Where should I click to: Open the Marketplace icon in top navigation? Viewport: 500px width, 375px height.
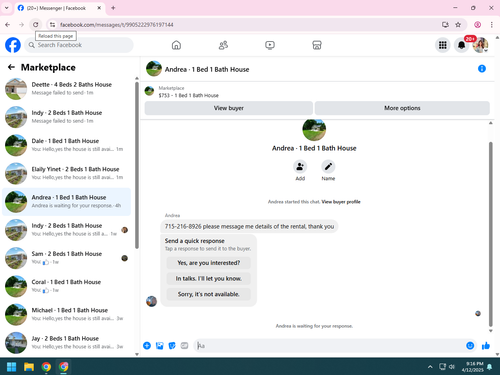coord(317,45)
